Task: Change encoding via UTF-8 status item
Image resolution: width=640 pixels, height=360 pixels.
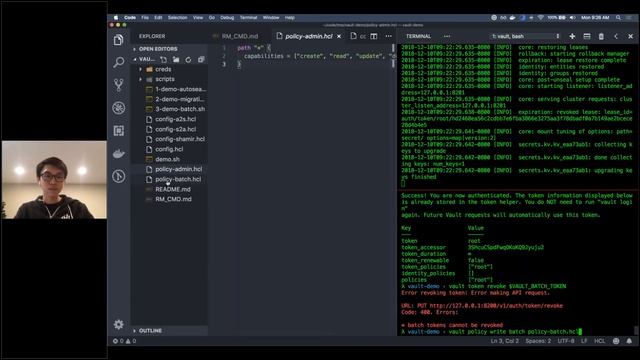Action: coord(566,341)
